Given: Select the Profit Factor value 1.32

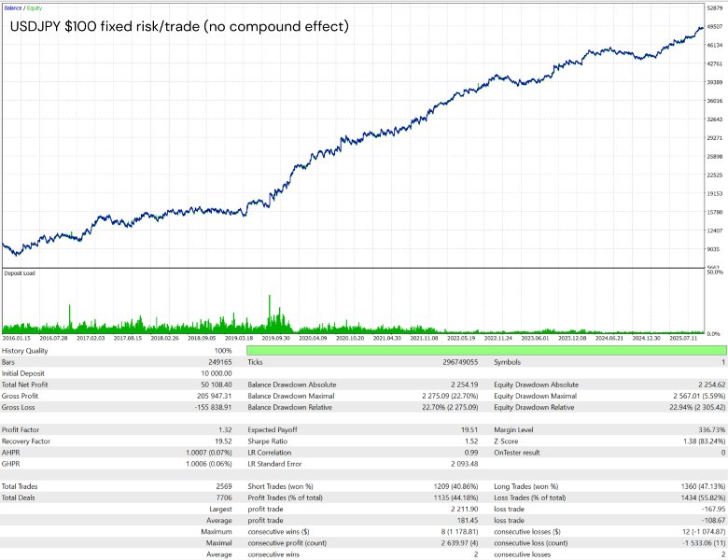Looking at the screenshot, I should [225, 430].
